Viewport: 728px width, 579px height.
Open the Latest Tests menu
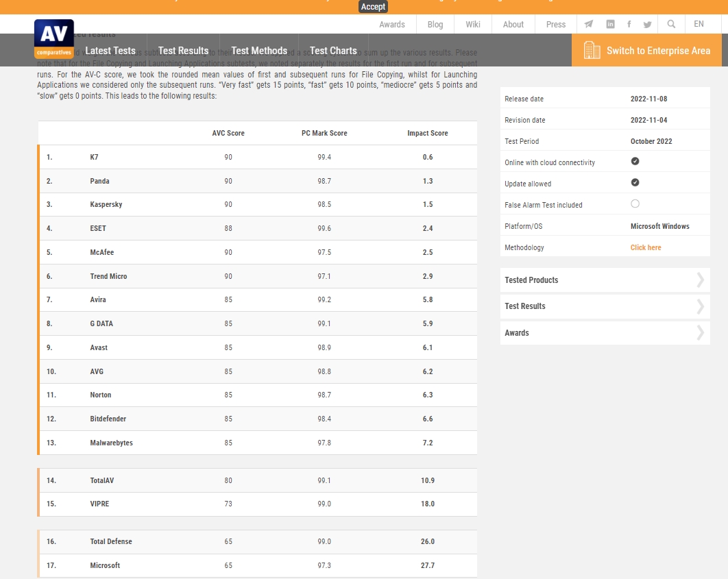click(x=110, y=51)
